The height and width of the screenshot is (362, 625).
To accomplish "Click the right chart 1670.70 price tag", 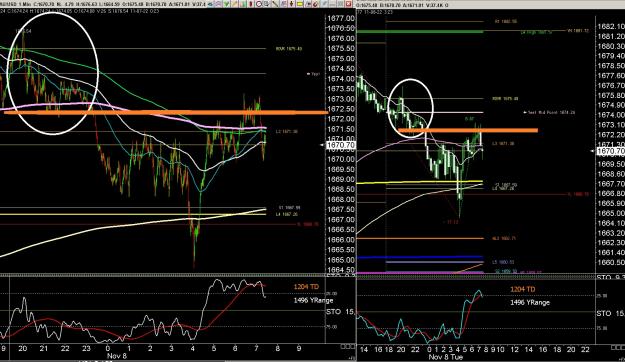I will [611, 151].
